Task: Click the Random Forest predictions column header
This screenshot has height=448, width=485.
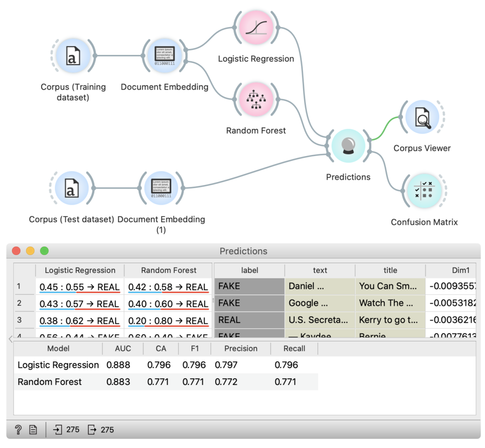Action: tap(169, 270)
